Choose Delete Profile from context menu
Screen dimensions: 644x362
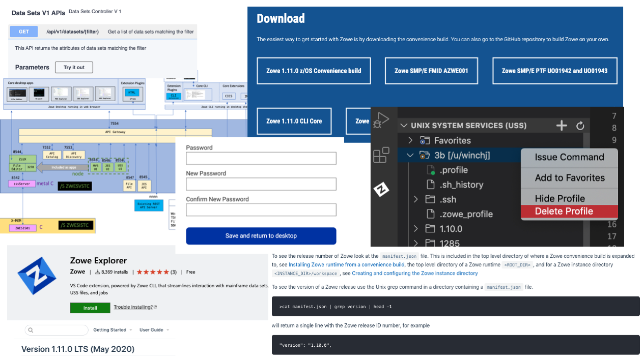(x=564, y=212)
